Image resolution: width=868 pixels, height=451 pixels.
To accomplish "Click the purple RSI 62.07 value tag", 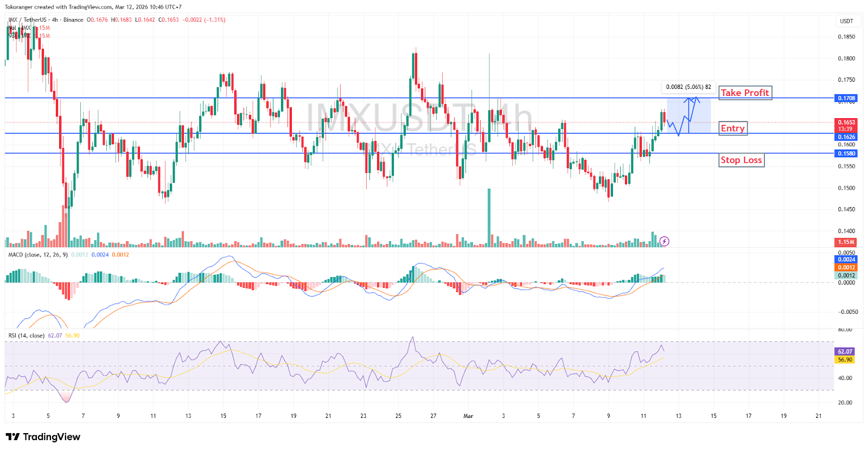I will pos(845,352).
